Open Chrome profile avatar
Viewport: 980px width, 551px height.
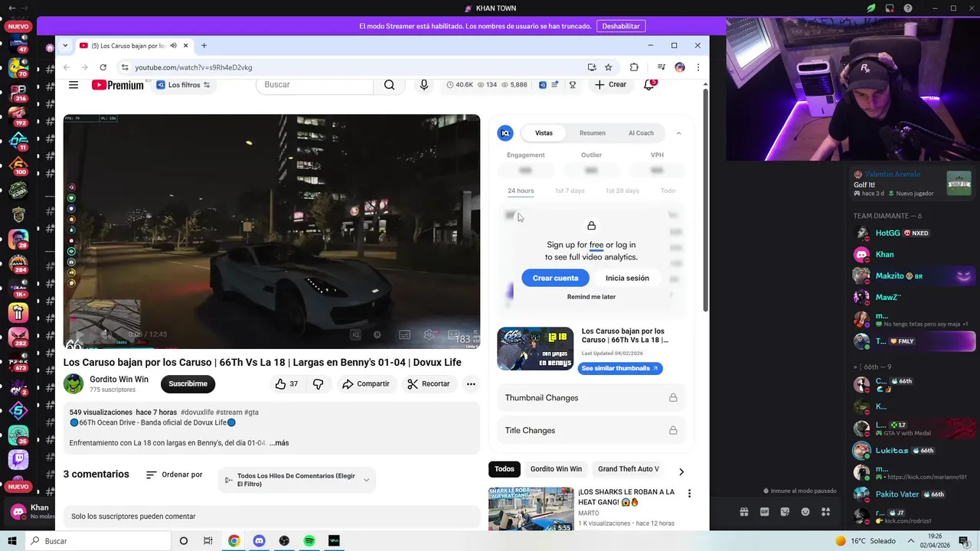coord(680,67)
